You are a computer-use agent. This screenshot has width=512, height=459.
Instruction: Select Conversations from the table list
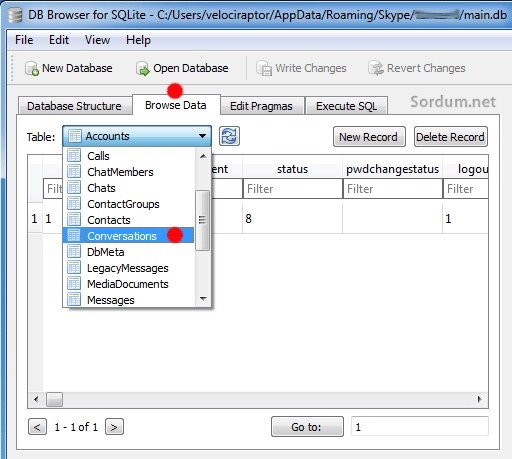129,236
